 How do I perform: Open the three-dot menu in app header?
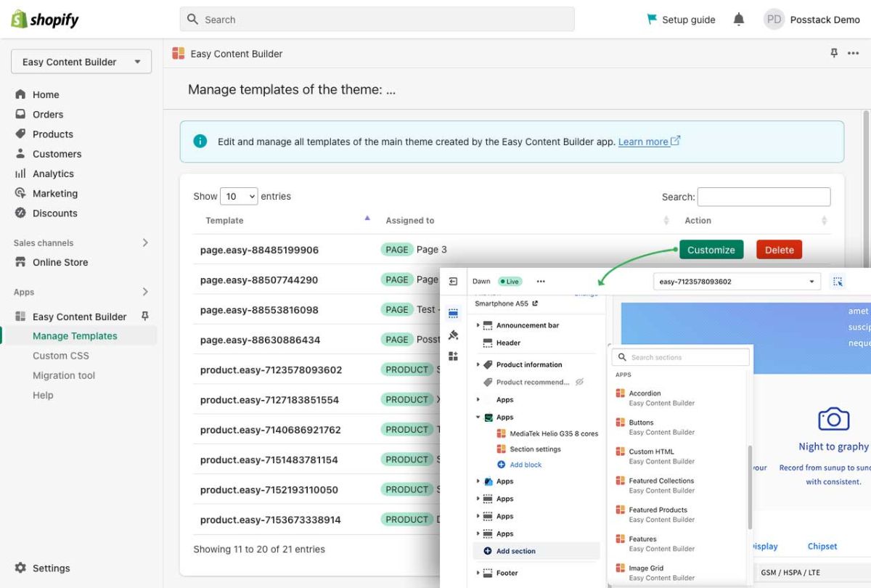[x=854, y=54]
